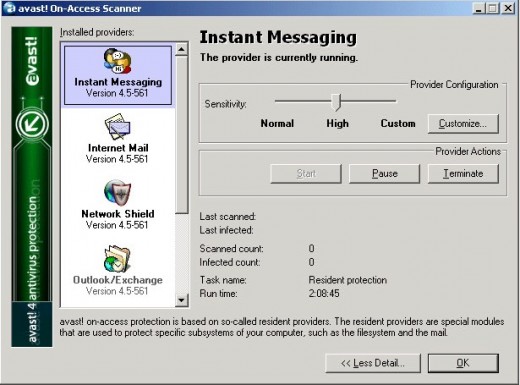Click the scrollbar down arrow in providers list
This screenshot has width=520, height=385.
point(181,300)
